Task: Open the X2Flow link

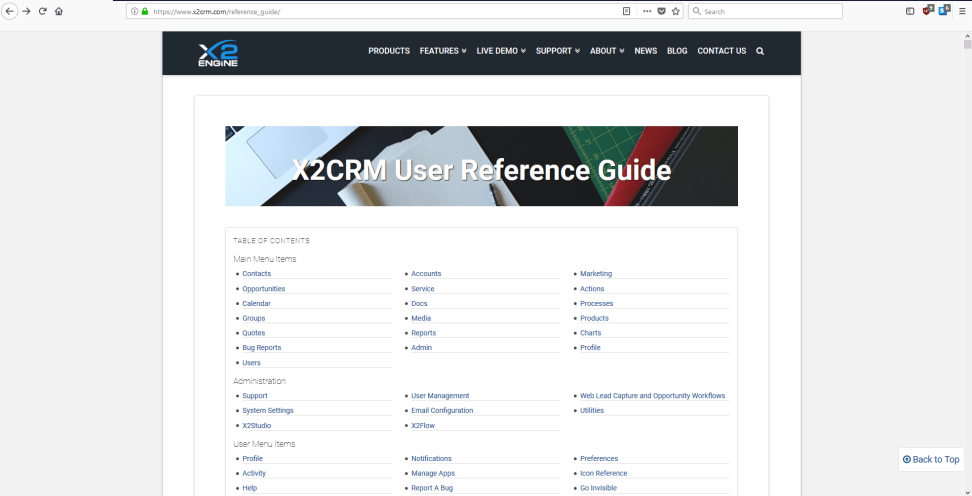Action: pos(423,426)
